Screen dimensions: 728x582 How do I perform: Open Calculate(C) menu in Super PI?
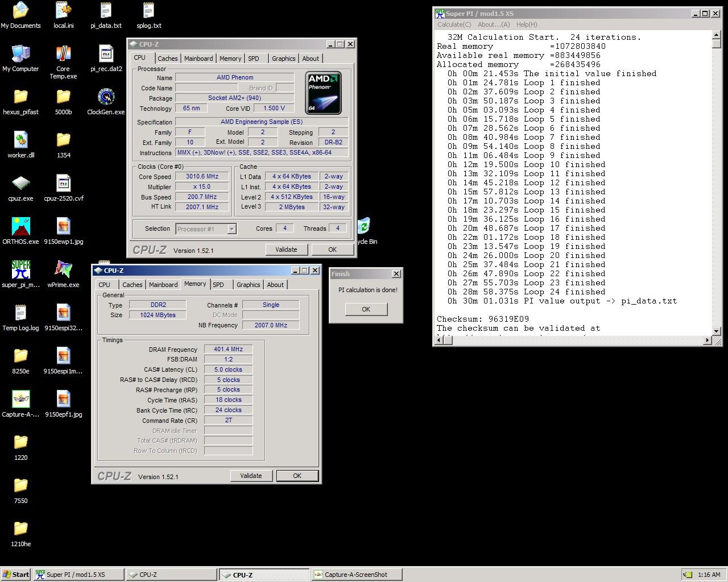(x=454, y=24)
